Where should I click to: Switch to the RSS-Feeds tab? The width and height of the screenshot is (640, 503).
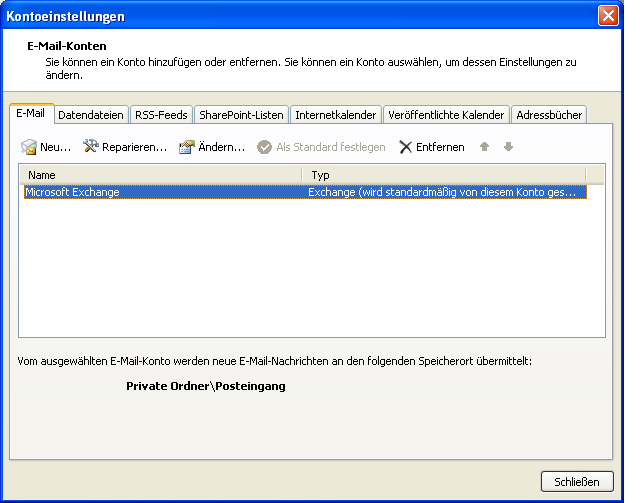coord(161,115)
